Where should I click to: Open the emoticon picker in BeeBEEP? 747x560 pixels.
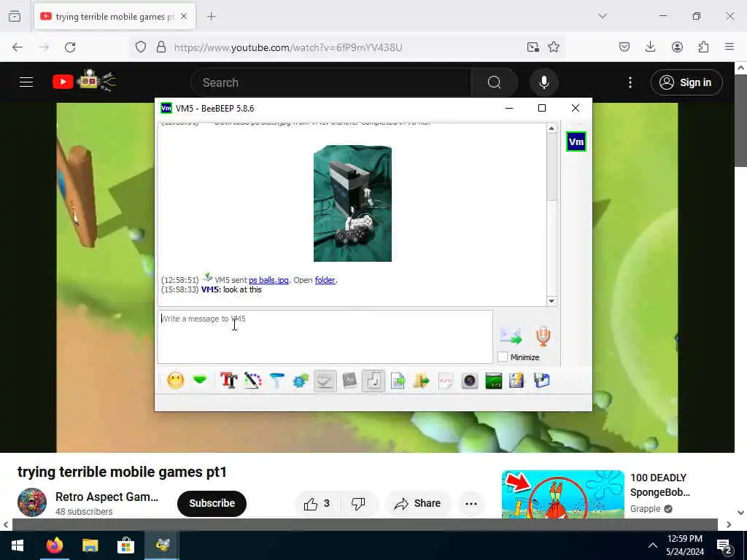point(175,381)
